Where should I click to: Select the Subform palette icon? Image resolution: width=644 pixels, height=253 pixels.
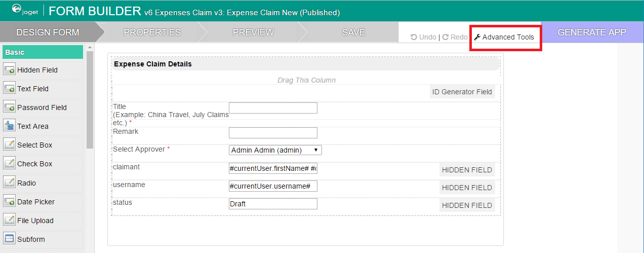click(x=9, y=239)
